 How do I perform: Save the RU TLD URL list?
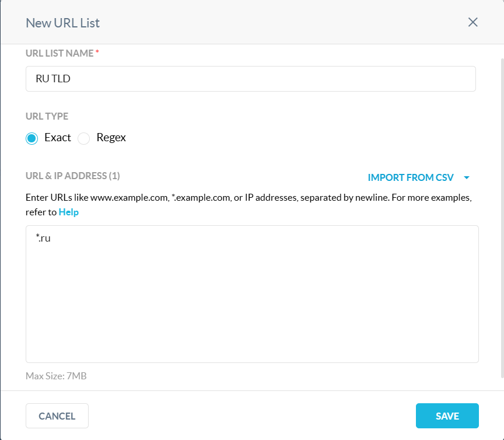(447, 415)
